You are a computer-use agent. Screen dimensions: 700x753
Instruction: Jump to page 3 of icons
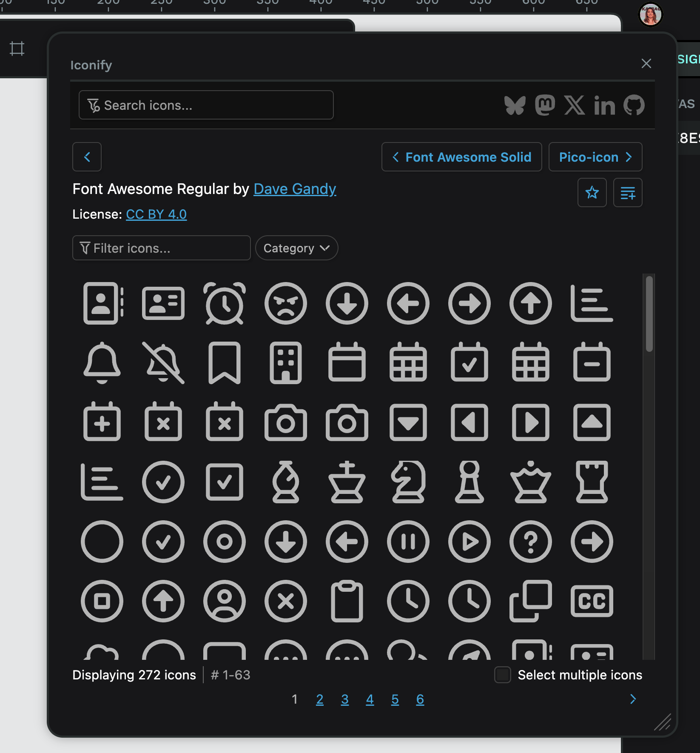[x=345, y=699]
